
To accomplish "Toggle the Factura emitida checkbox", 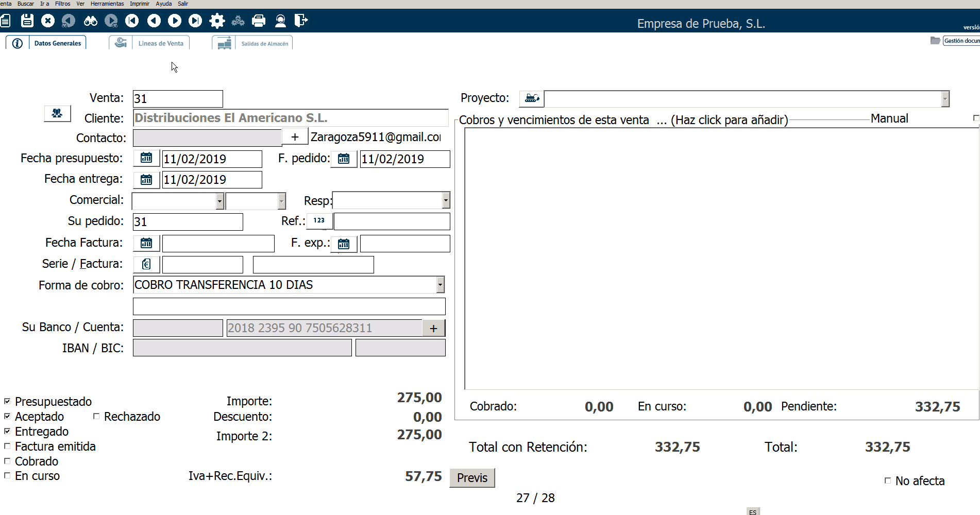I will click(7, 446).
